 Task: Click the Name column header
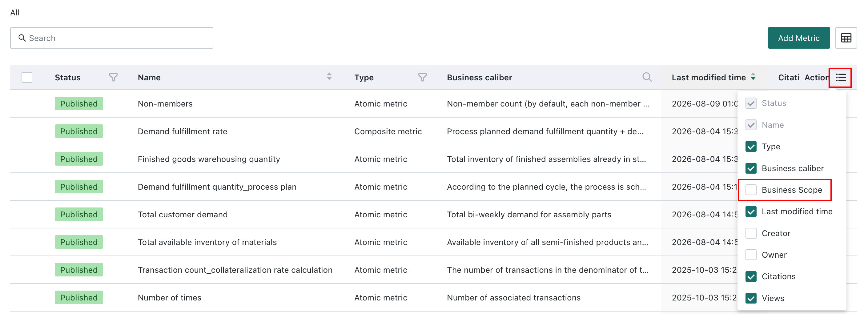click(149, 78)
